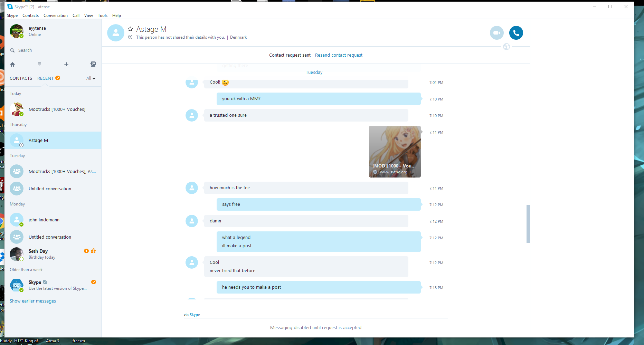Expand the All contacts filter dropdown
644x345 pixels.
(91, 78)
